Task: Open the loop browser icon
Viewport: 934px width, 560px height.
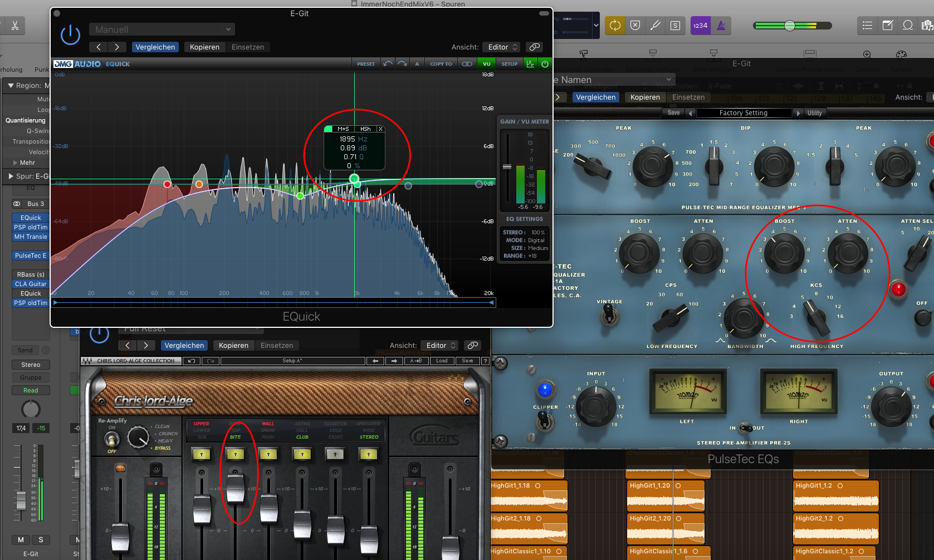Action: (x=908, y=25)
